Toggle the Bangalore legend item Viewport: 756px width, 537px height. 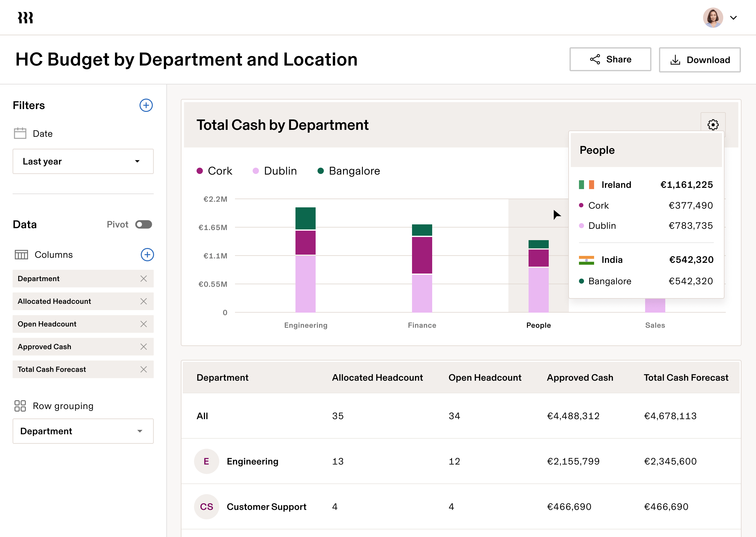click(348, 170)
